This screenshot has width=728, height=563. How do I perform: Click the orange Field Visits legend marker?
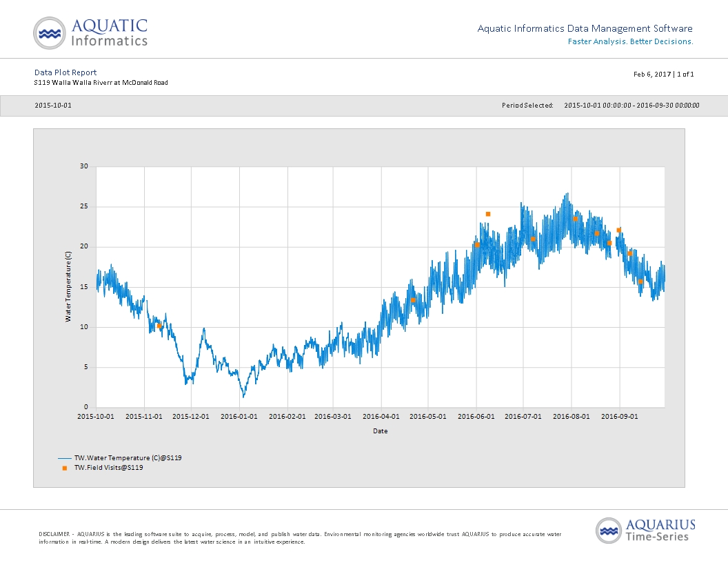65,468
